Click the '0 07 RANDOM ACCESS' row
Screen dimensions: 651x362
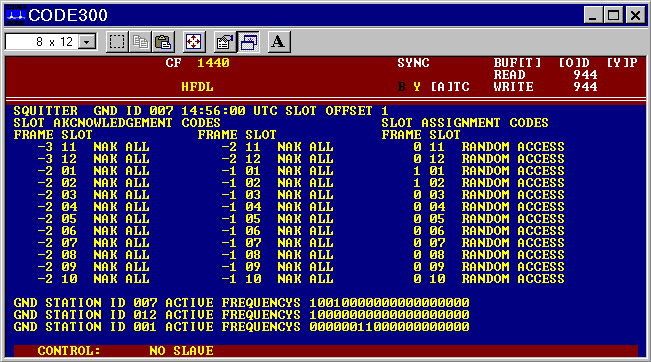pyautogui.click(x=489, y=243)
